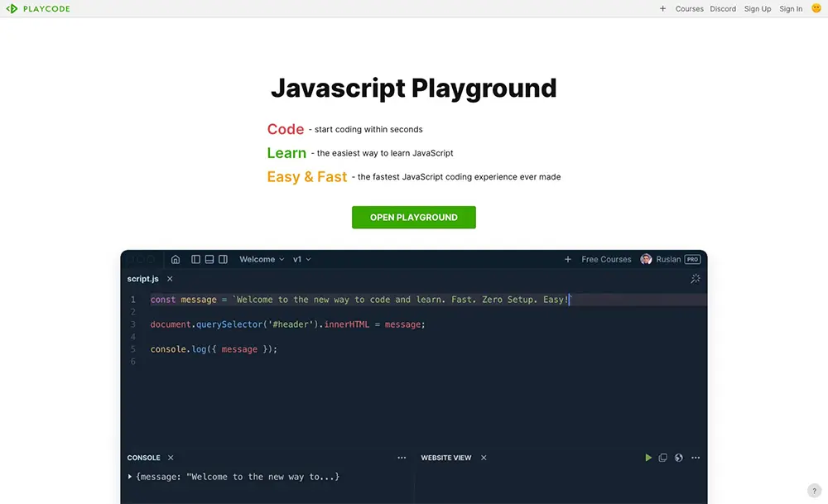The width and height of the screenshot is (828, 504).
Task: Select the WEBSITE VIEW panel tab
Action: pyautogui.click(x=445, y=458)
